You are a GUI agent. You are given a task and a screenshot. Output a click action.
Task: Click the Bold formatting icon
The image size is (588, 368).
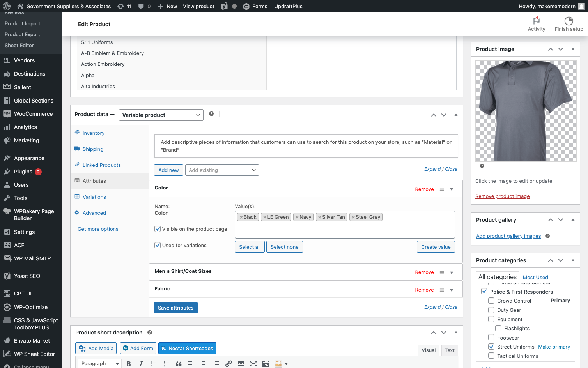[x=129, y=364]
